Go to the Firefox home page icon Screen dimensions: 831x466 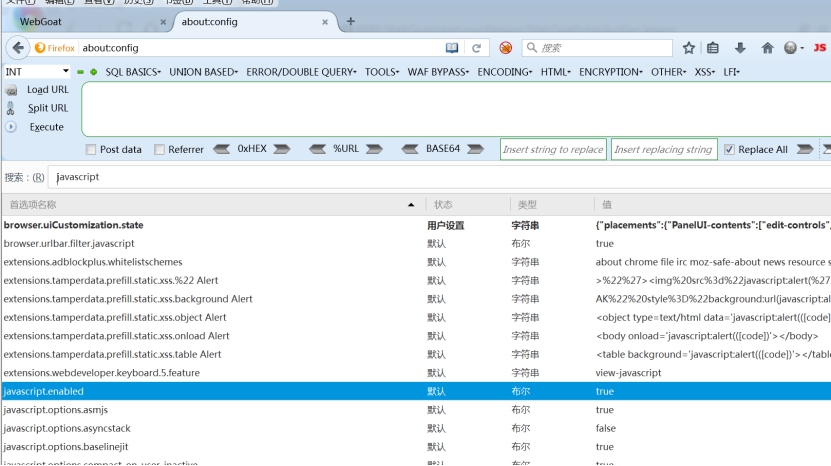tap(767, 48)
